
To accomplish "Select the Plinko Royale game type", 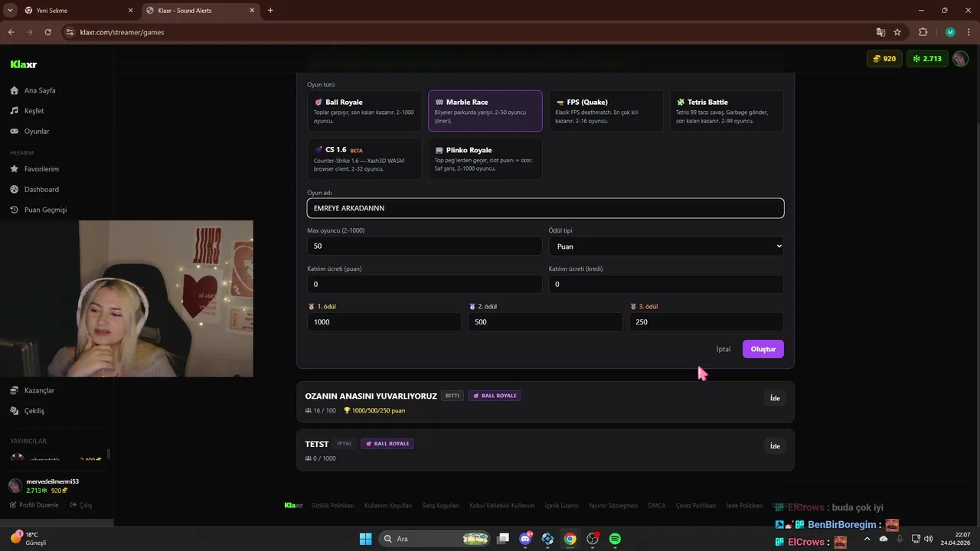I will pos(485,158).
